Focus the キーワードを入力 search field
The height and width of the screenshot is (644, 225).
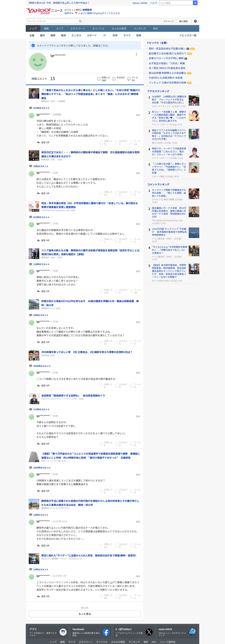pyautogui.click(x=52, y=21)
